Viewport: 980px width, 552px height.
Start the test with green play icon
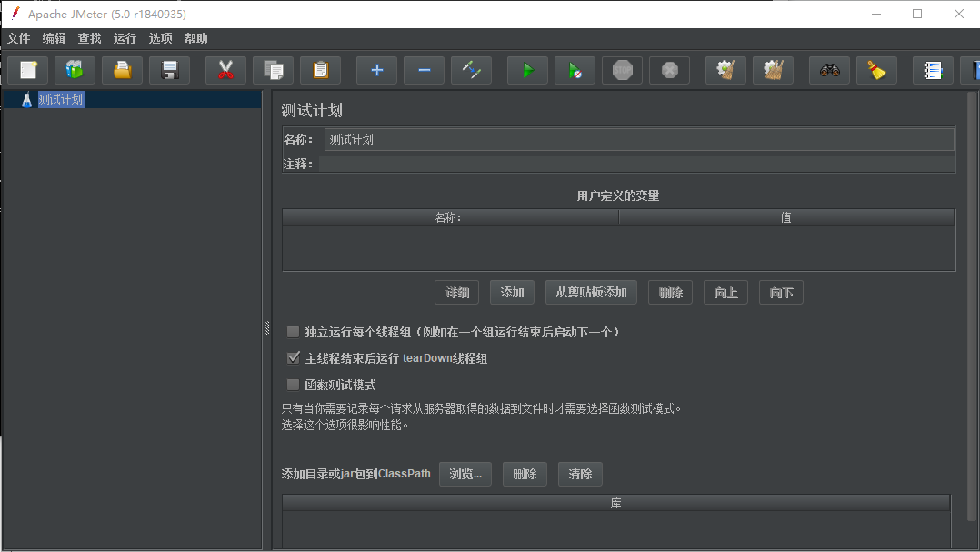pyautogui.click(x=527, y=70)
